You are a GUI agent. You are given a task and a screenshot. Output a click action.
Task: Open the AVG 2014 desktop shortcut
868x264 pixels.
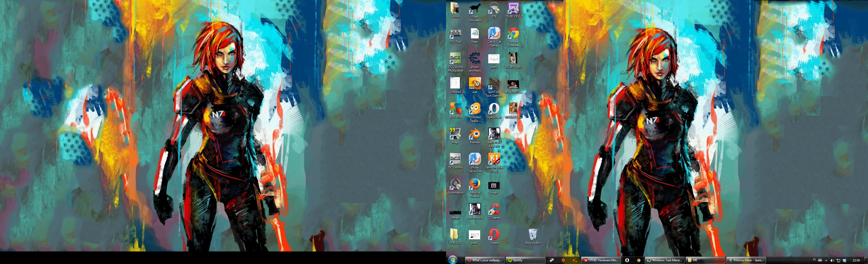(455, 111)
